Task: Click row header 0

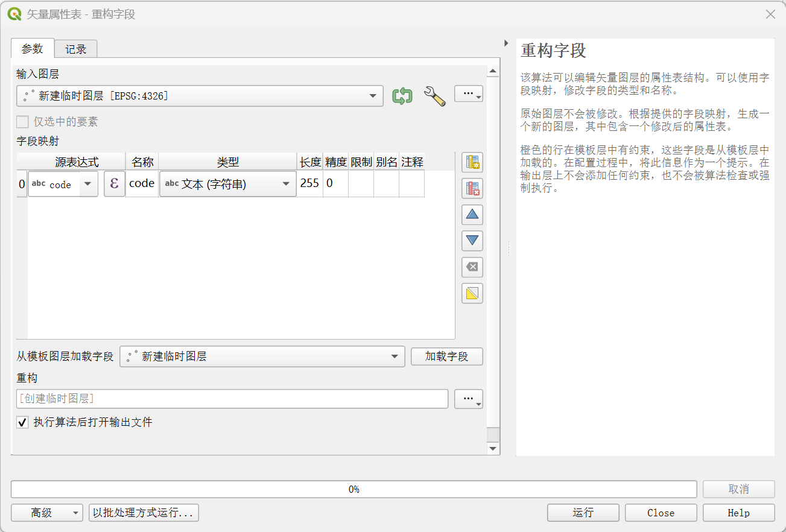Action: (x=22, y=184)
